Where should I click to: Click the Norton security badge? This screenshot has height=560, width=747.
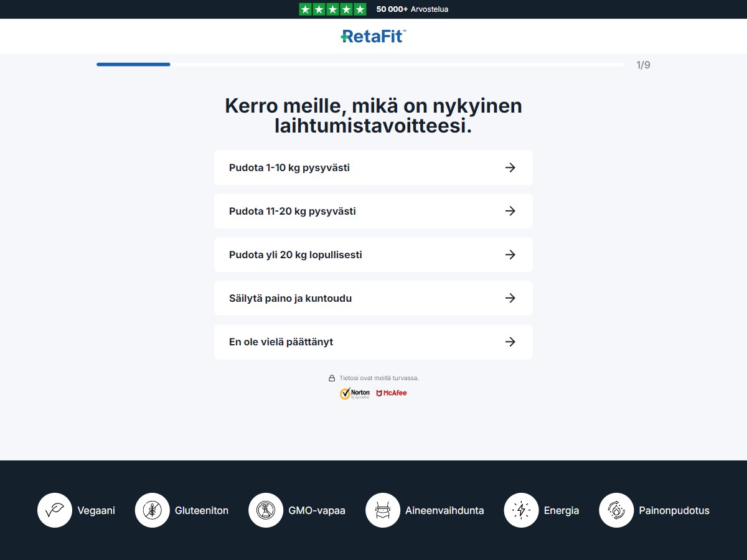(x=355, y=393)
